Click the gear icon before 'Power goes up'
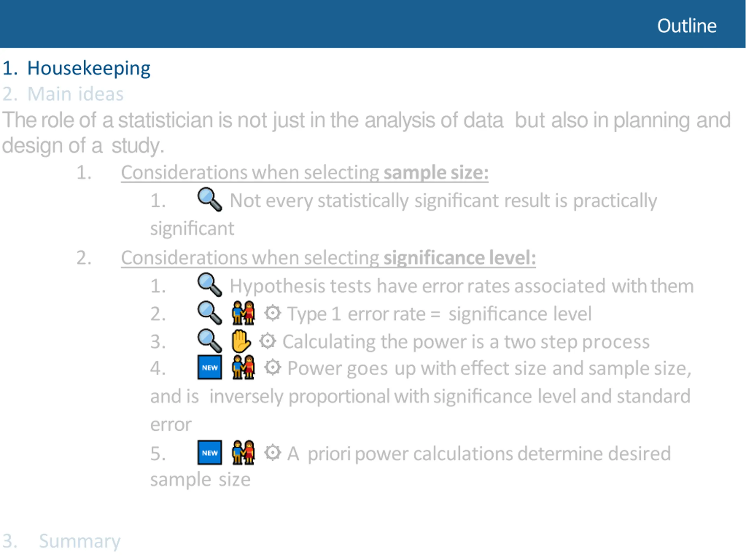This screenshot has height=560, width=746. pyautogui.click(x=272, y=367)
